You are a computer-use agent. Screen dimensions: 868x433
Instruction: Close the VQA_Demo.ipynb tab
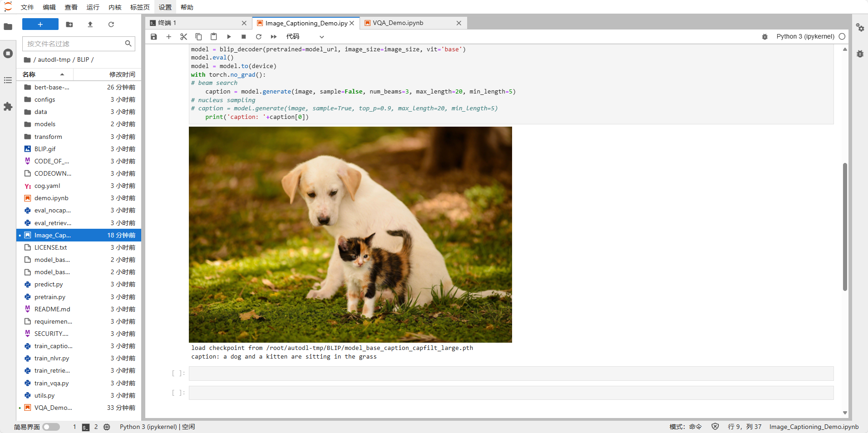pos(459,23)
